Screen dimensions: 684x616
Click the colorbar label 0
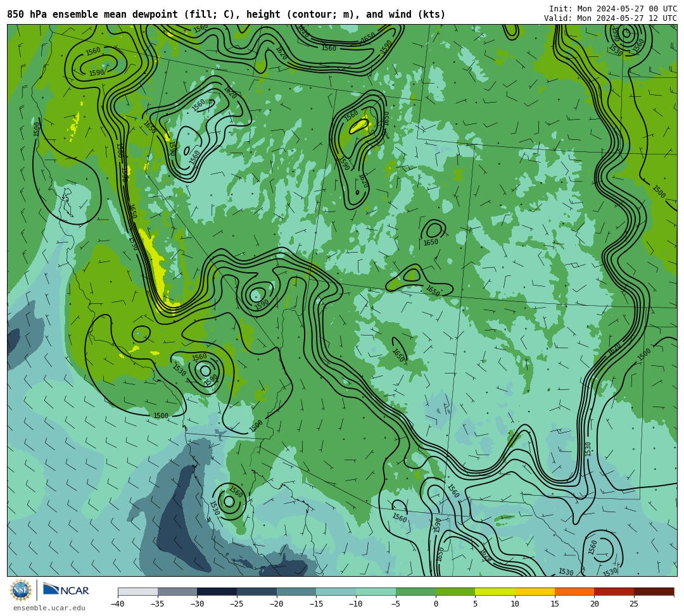point(436,604)
